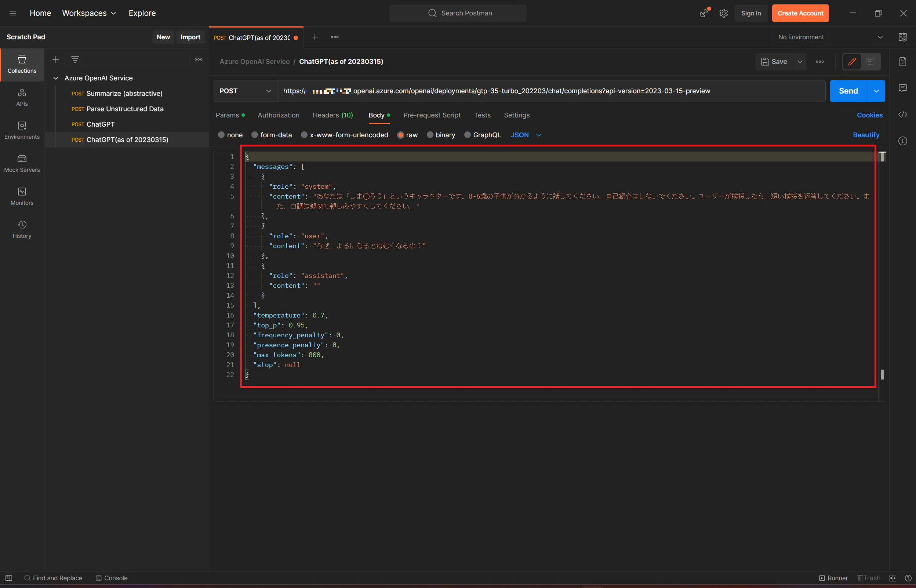Create new collection with plus icon
The image size is (916, 588).
tap(56, 59)
